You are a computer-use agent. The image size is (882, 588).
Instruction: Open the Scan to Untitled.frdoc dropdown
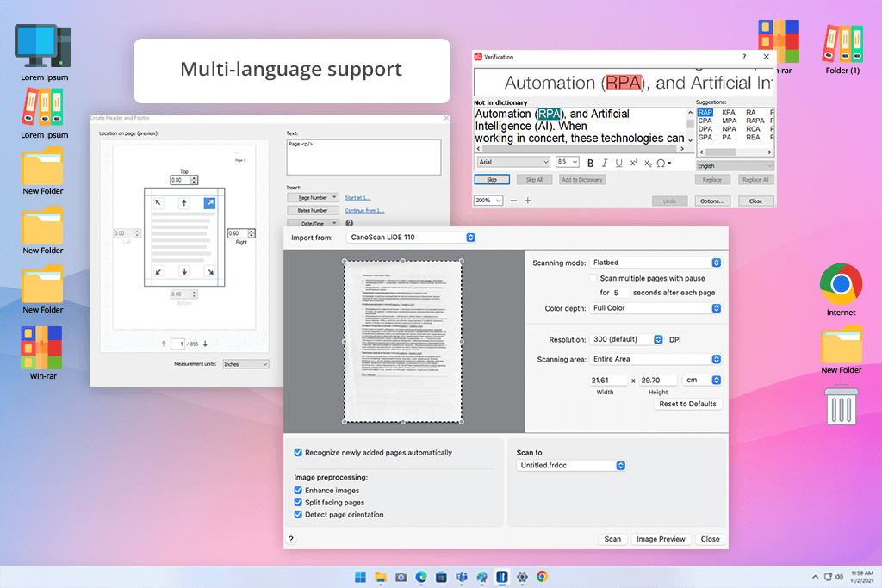coord(571,466)
